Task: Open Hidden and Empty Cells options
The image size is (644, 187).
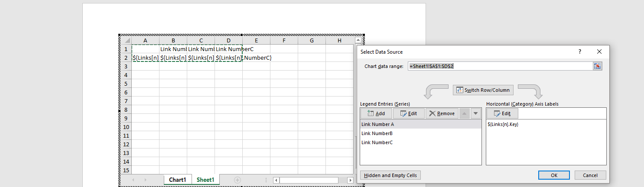Action: coord(390,175)
